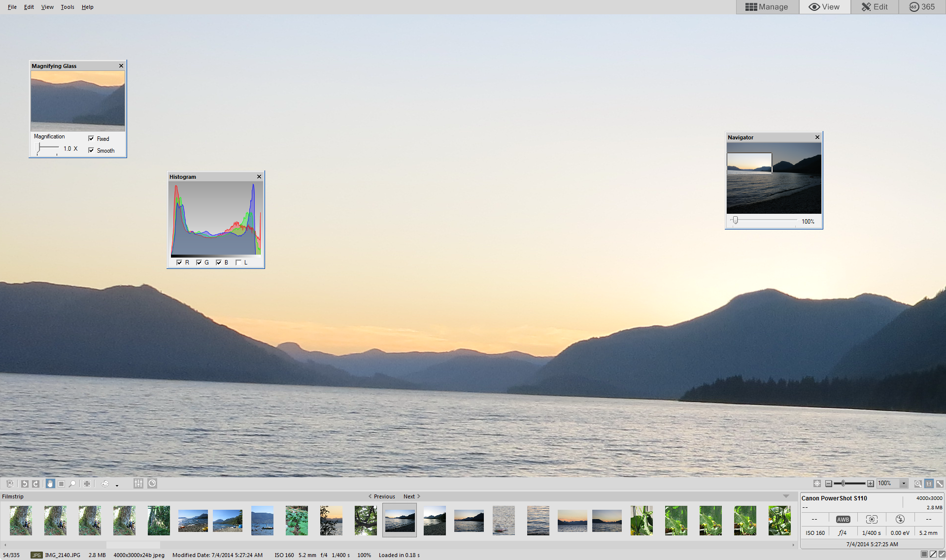Click the Navigator zoom slider handle
The width and height of the screenshot is (946, 560).
click(735, 220)
